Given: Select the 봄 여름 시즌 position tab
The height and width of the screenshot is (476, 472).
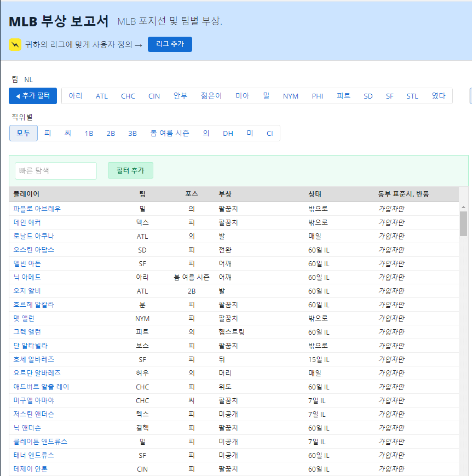Looking at the screenshot, I should click(170, 133).
